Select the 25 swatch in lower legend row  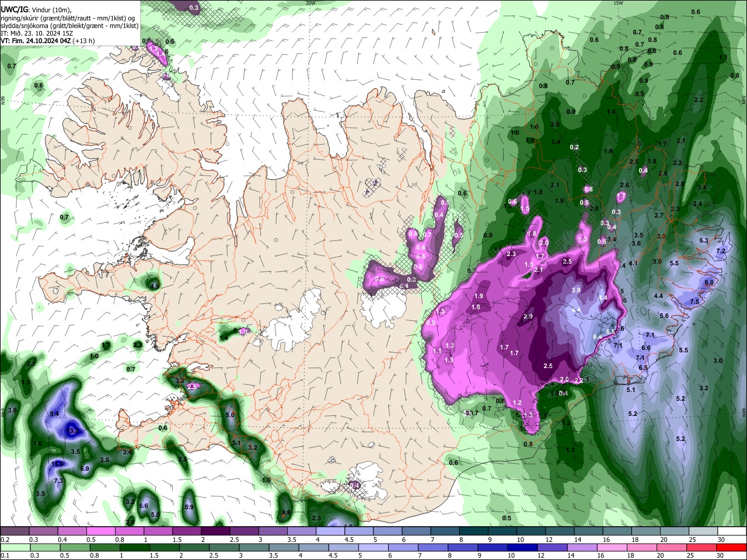click(x=703, y=547)
